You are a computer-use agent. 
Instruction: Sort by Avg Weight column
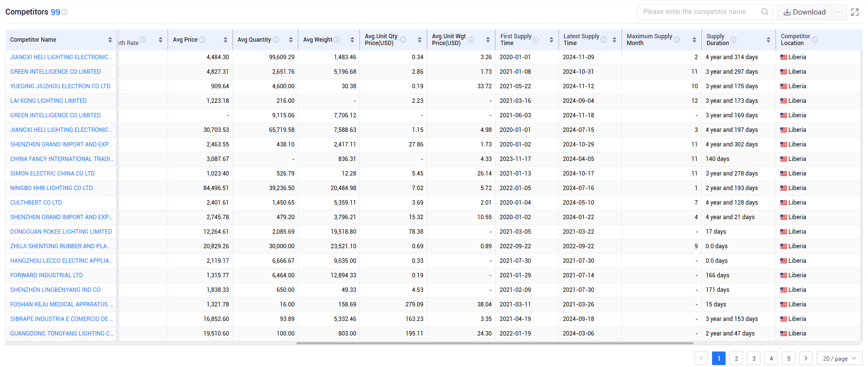pyautogui.click(x=352, y=40)
